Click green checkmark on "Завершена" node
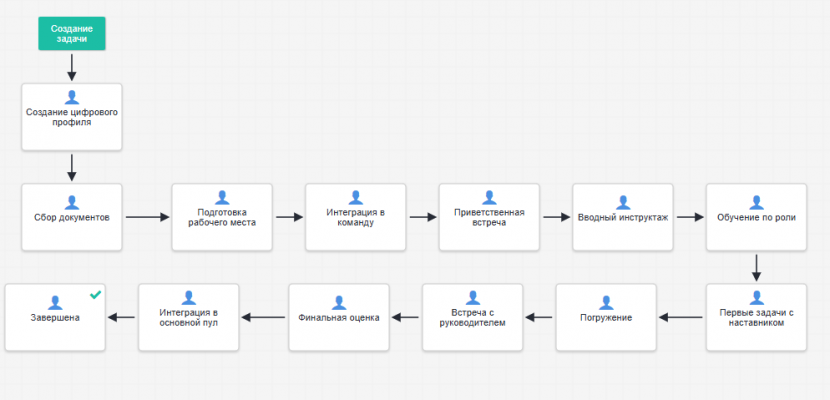Viewport: 830px width, 400px height. 95,295
